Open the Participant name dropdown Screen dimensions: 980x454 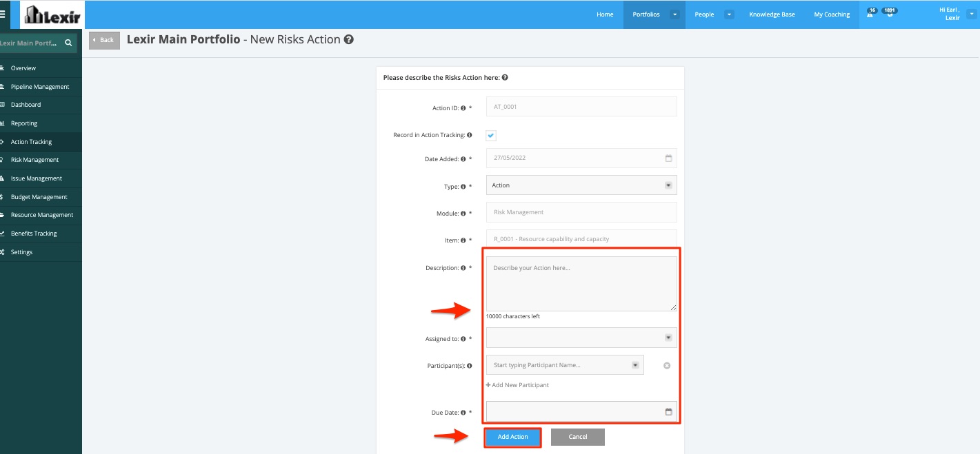565,365
